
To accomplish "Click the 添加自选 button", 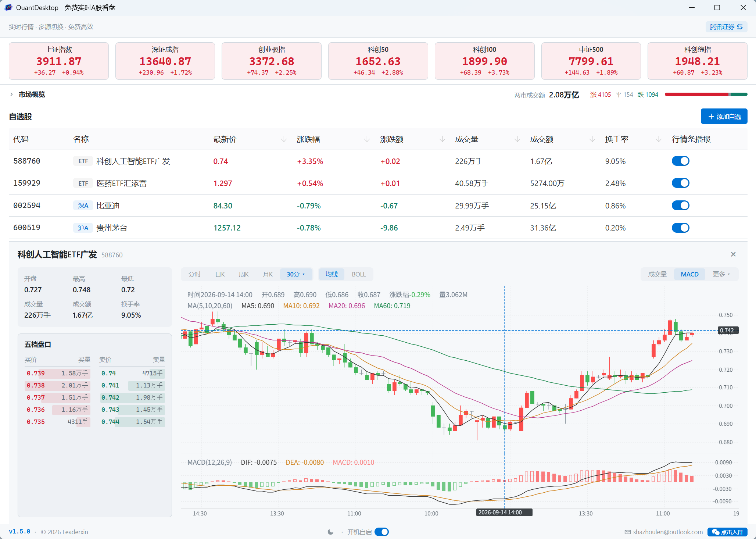I will [x=724, y=117].
